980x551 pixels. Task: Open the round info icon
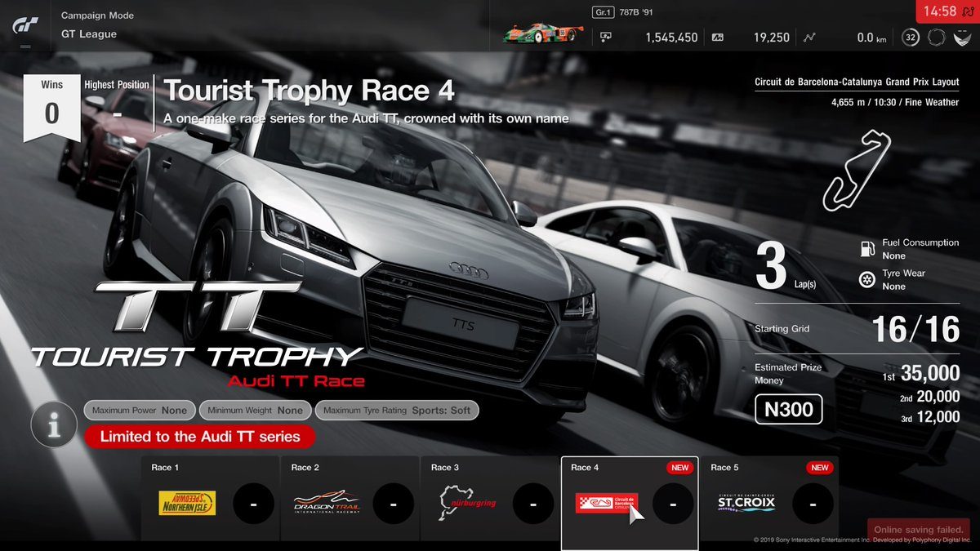click(54, 424)
